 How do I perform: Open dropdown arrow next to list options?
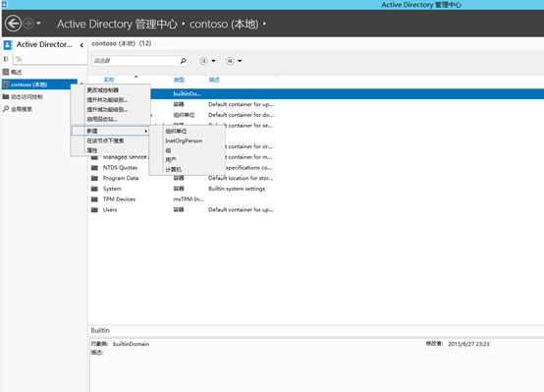(214, 61)
